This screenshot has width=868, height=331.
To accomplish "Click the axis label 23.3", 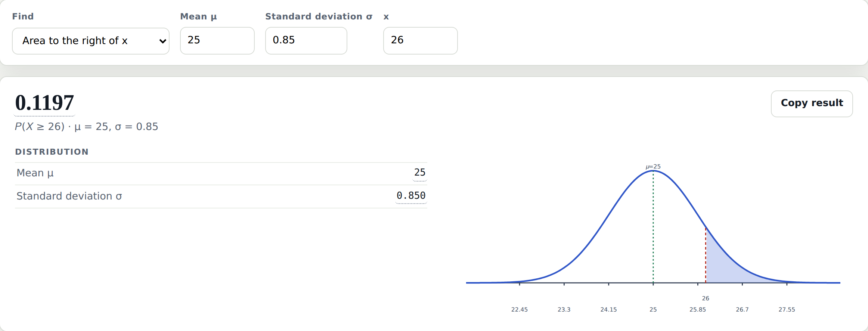I will coord(564,309).
